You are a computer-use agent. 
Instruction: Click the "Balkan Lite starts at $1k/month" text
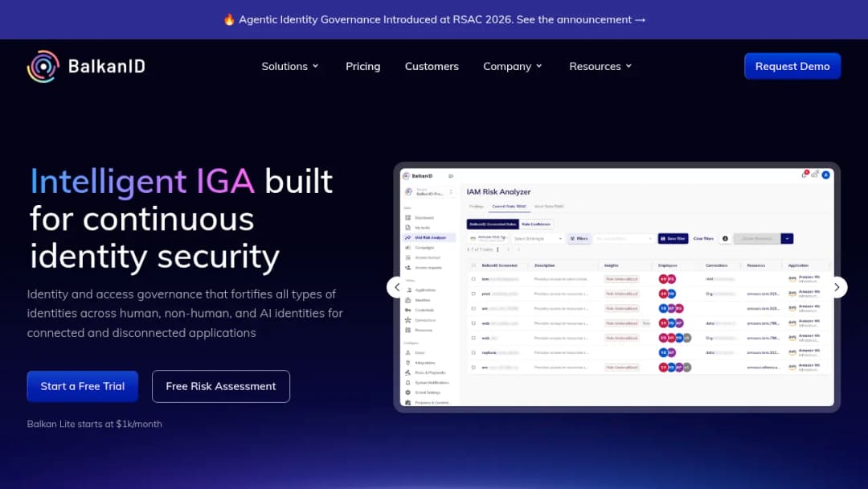click(x=95, y=424)
